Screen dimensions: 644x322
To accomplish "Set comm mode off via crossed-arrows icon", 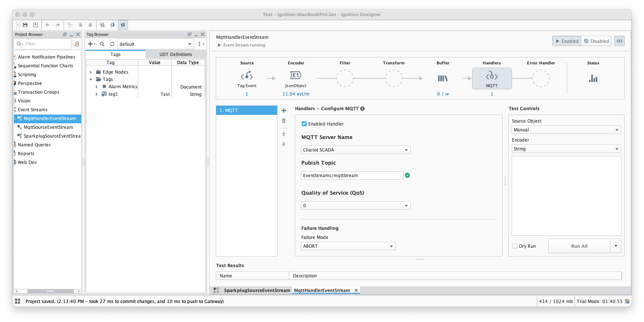I will 102,25.
